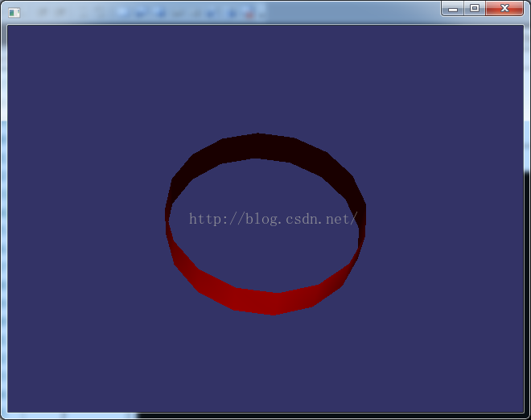Open the window system menu icon
531x420 pixels.
[14, 13]
